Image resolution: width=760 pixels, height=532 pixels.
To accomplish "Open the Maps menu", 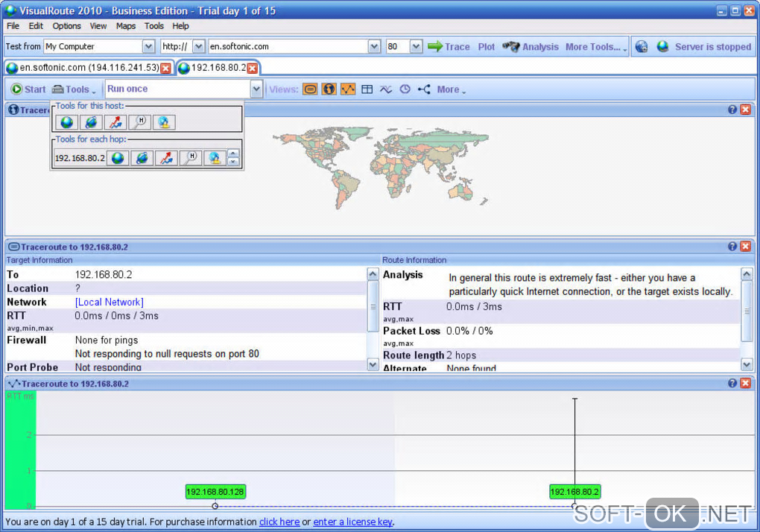I will pyautogui.click(x=125, y=26).
